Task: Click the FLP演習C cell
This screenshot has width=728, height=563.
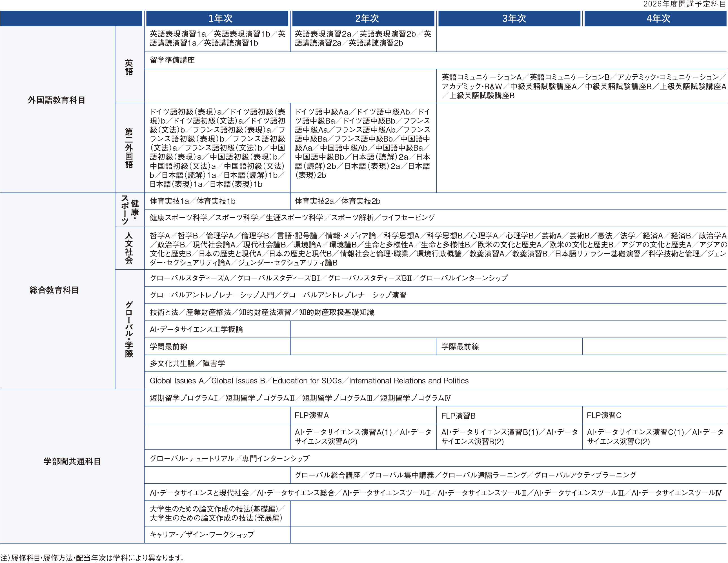Action: [655, 415]
